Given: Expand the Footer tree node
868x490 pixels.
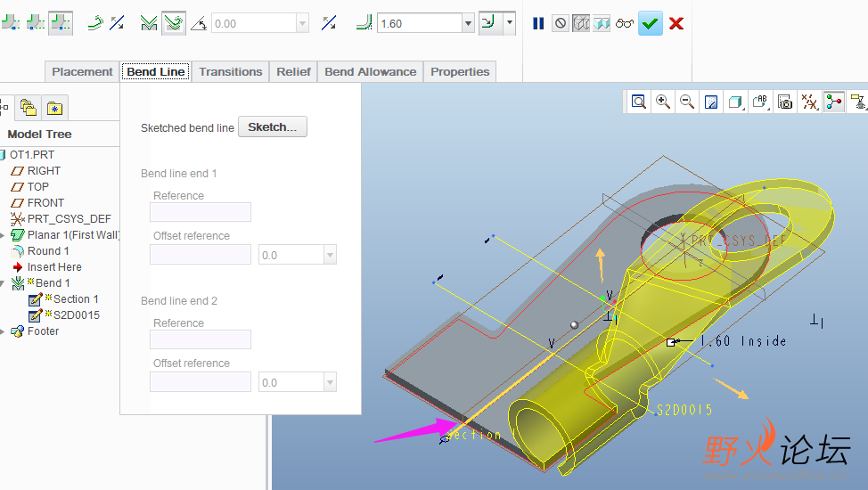Looking at the screenshot, I should pyautogui.click(x=3, y=331).
